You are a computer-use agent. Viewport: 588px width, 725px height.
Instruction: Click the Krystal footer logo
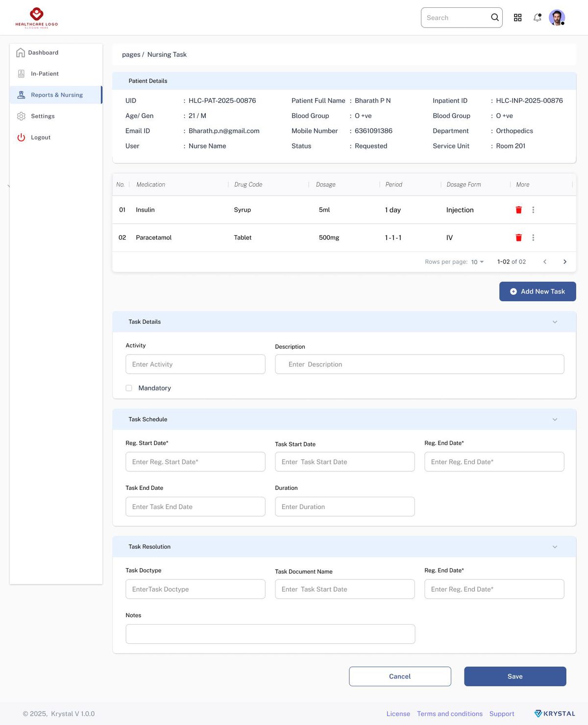tap(555, 714)
